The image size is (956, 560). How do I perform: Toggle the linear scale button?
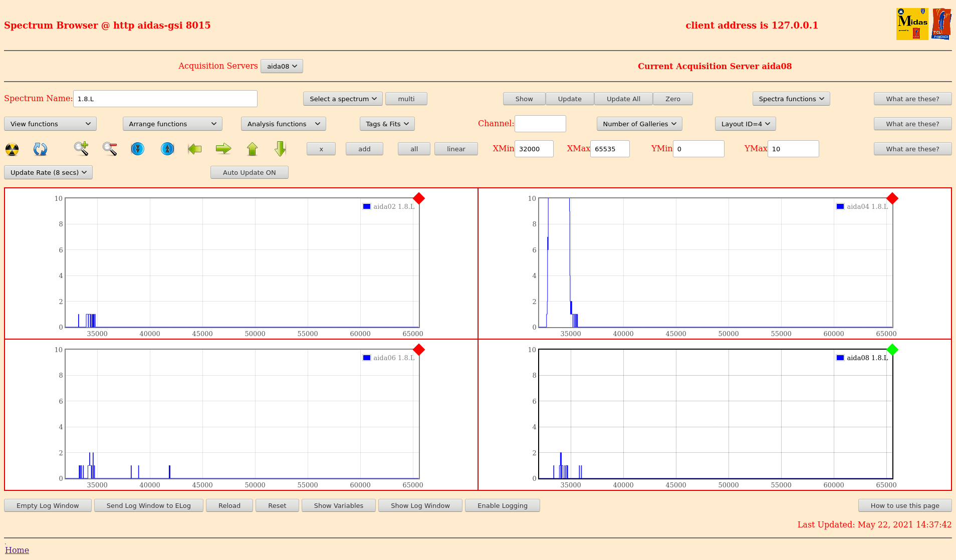click(455, 149)
